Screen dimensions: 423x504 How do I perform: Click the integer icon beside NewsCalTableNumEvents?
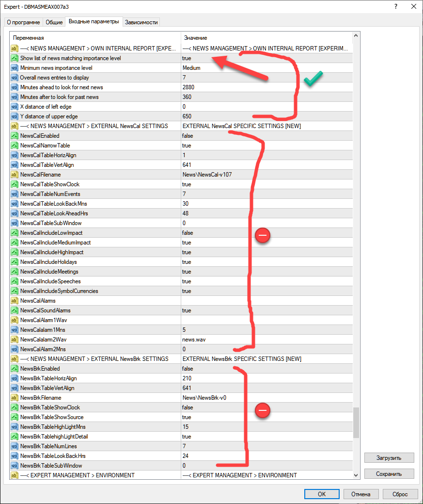tap(14, 194)
